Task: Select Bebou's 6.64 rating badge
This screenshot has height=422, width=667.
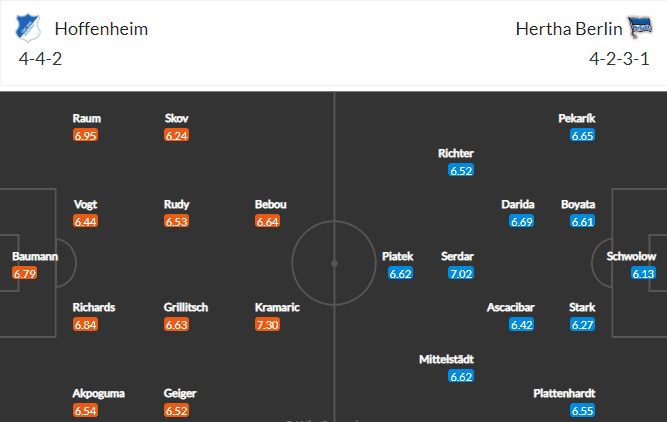Action: (268, 221)
